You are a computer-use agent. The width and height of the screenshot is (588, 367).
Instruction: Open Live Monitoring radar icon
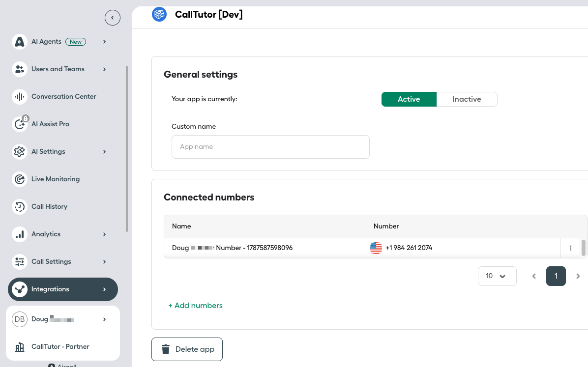[x=20, y=179]
